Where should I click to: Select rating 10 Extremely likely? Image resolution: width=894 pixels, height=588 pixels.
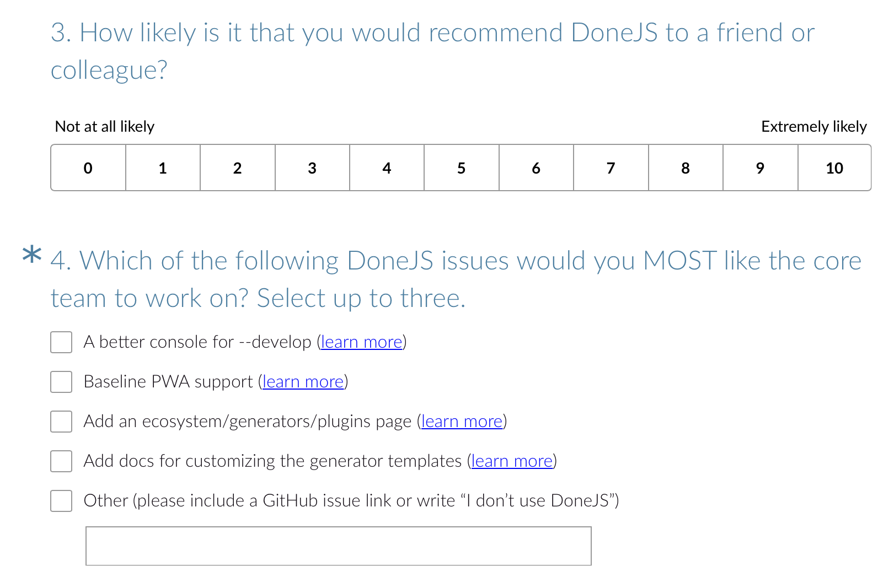point(834,168)
